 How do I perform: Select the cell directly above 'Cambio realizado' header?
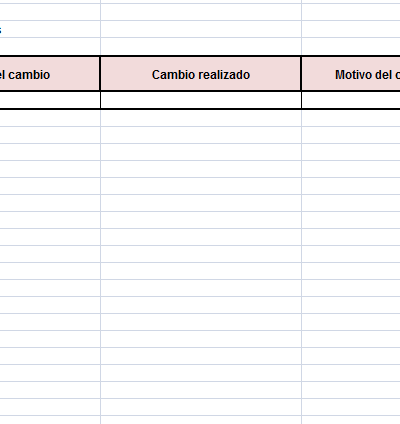click(201, 46)
